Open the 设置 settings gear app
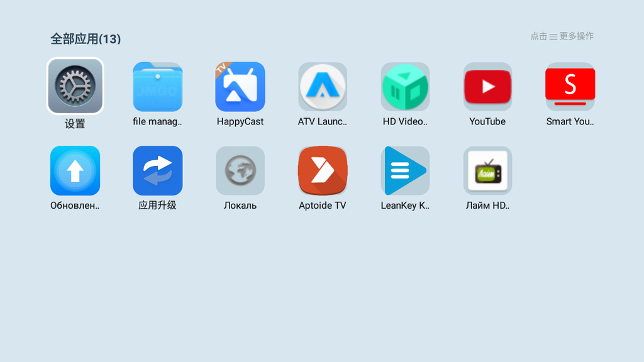 pyautogui.click(x=75, y=86)
